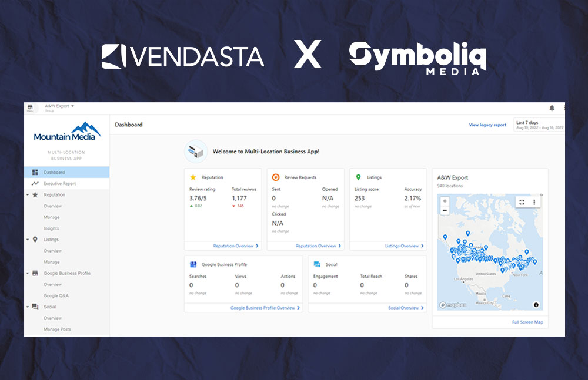Open Reputation Insights in sidebar
The height and width of the screenshot is (380, 588).
[51, 228]
